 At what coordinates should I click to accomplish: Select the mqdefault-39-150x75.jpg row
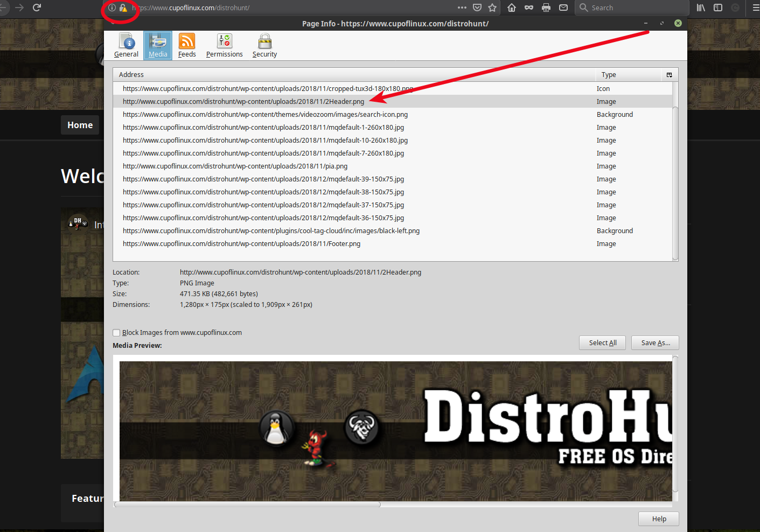pos(393,179)
